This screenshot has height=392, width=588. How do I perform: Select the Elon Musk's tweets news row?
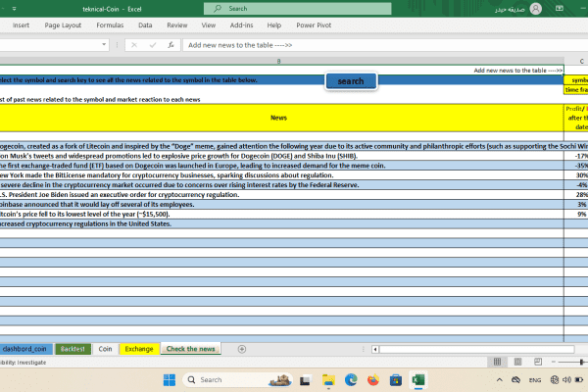tap(281, 156)
